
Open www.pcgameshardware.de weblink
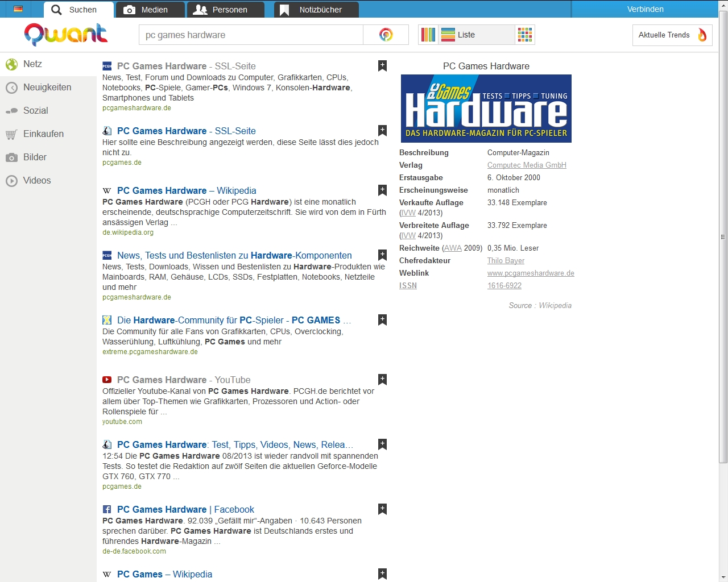pyautogui.click(x=531, y=273)
